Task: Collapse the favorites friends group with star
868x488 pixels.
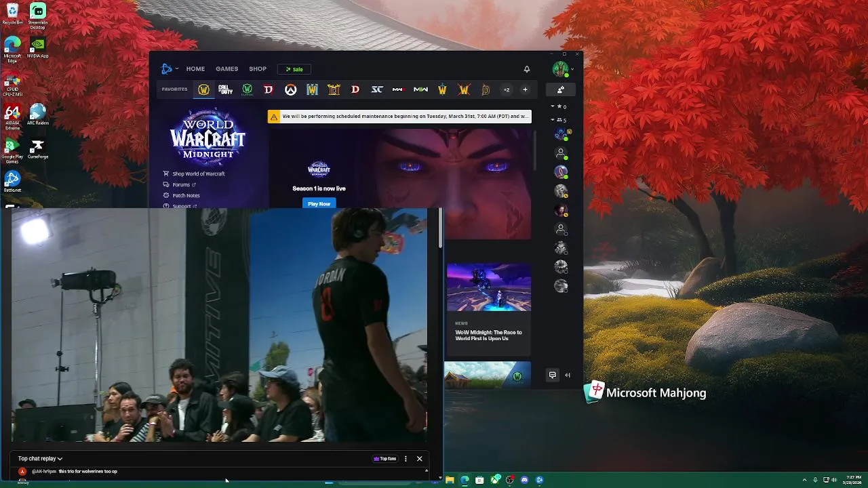Action: [x=558, y=106]
